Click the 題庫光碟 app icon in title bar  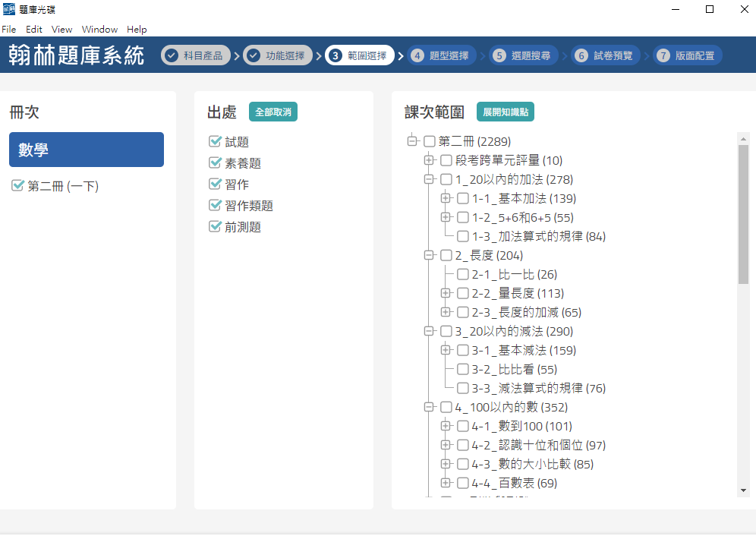pos(9,9)
